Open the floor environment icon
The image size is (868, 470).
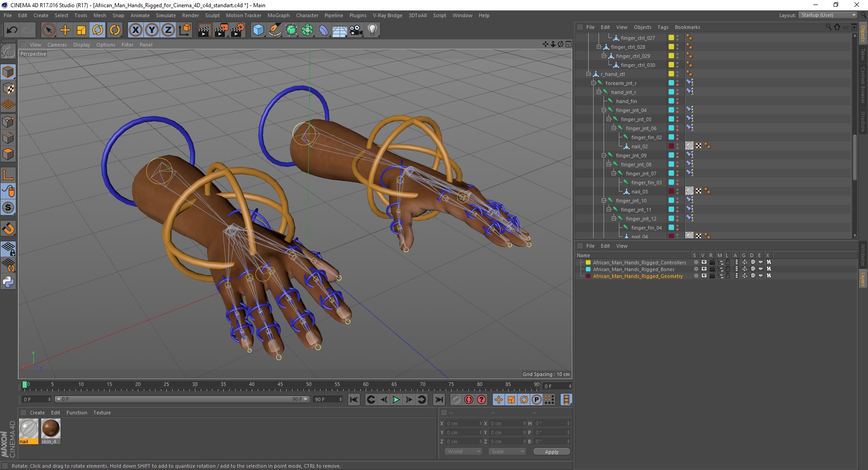340,30
